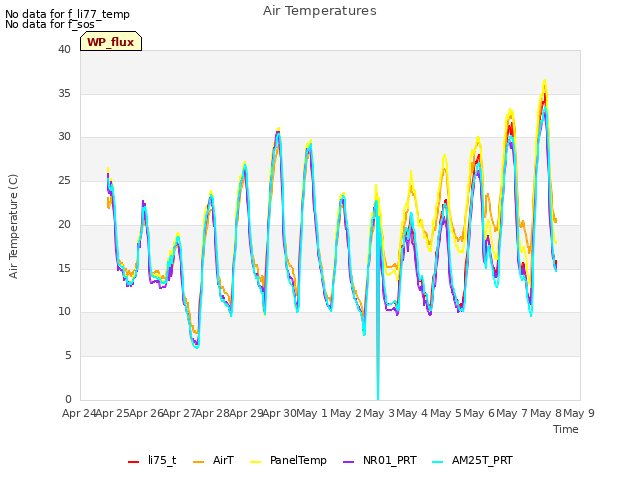Click the May 3 spike dropping to zero
This screenshot has height=480, width=640.
click(x=378, y=398)
